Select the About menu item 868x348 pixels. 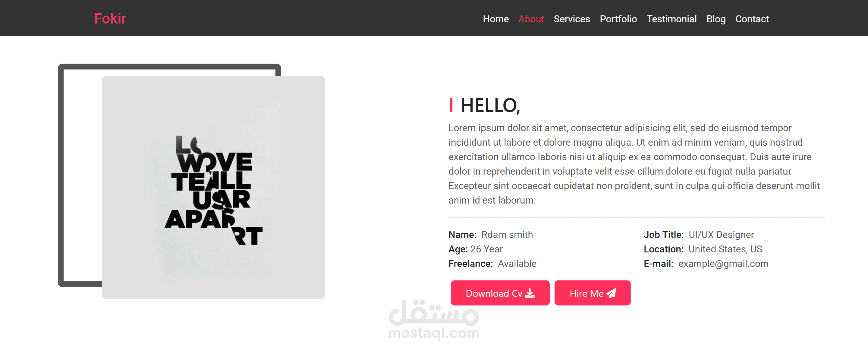tap(531, 19)
